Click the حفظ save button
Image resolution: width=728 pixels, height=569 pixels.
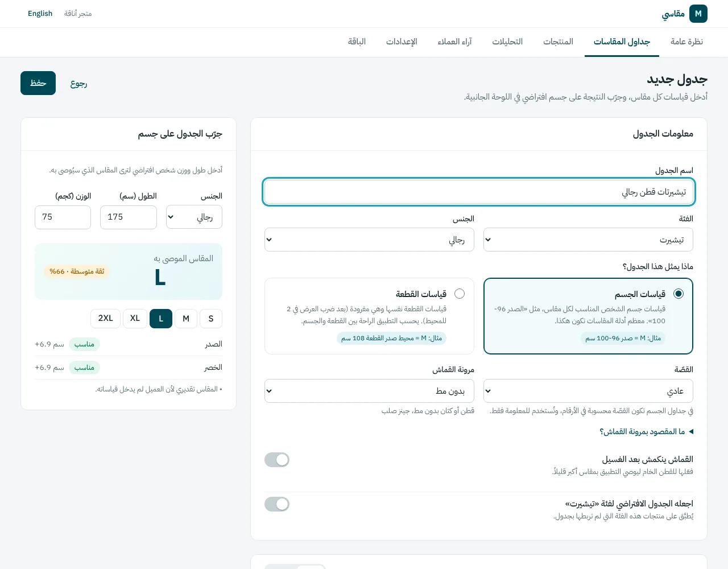38,83
